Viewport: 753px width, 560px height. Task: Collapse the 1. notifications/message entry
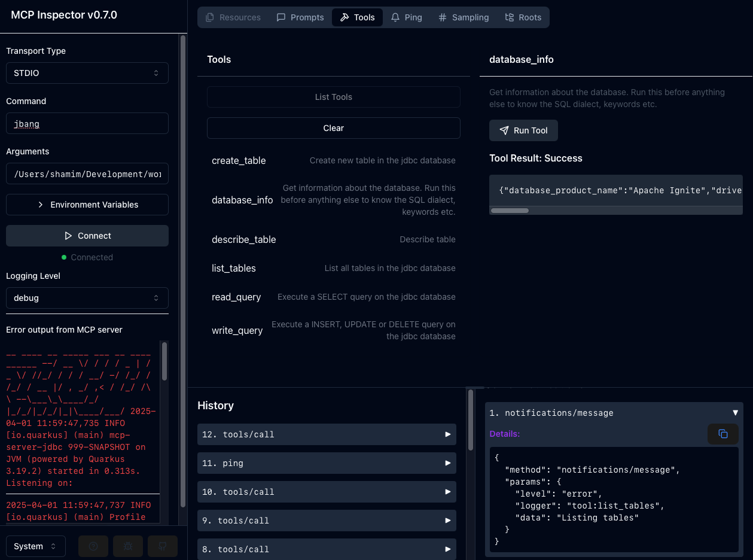coord(614,413)
